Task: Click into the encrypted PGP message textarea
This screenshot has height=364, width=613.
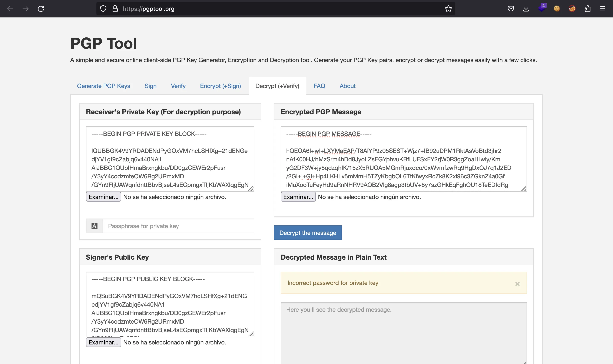Action: pos(404,159)
